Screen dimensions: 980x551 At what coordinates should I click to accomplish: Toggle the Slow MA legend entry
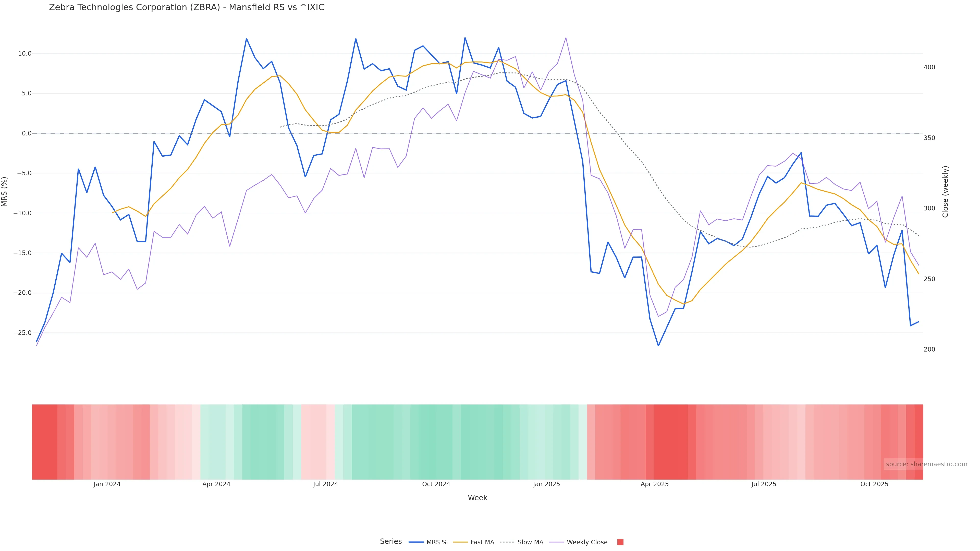[x=530, y=542]
